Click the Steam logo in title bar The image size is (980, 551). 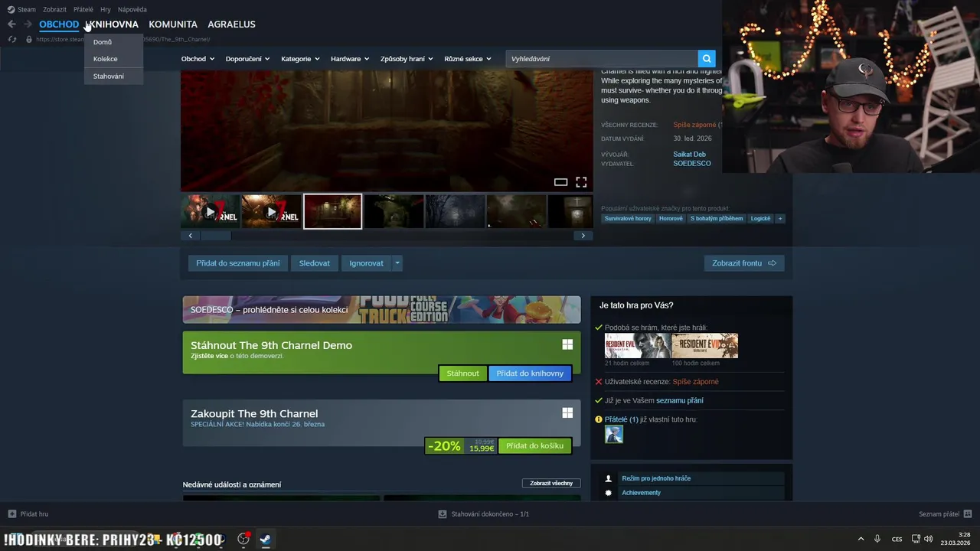coord(11,9)
